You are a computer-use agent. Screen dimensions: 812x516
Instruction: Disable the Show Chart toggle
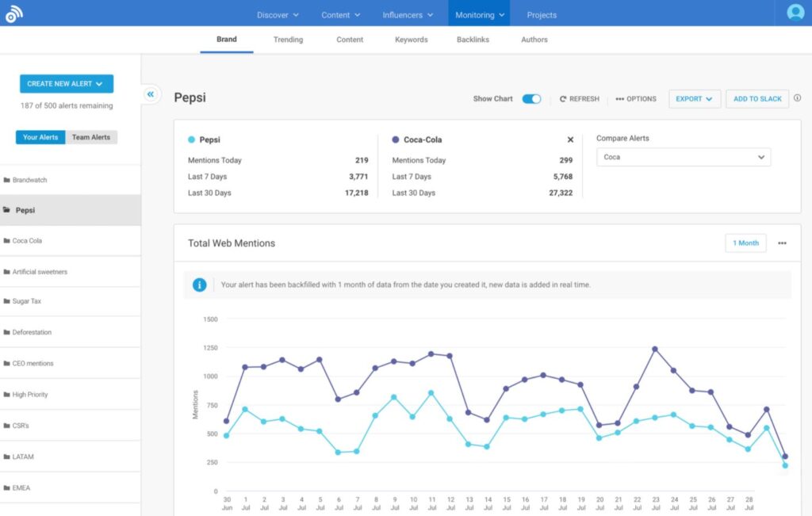531,98
